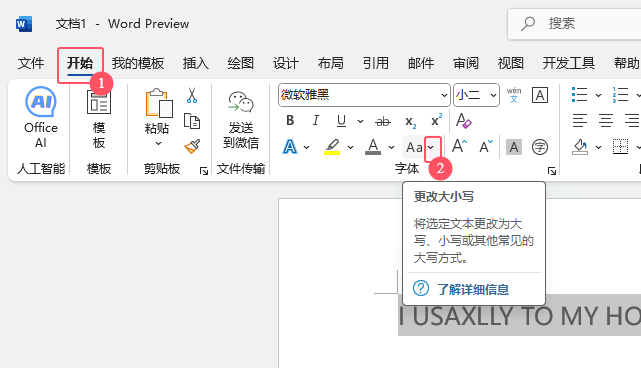The height and width of the screenshot is (368, 641).
Task: Toggle Italic formatting
Action: click(x=315, y=121)
